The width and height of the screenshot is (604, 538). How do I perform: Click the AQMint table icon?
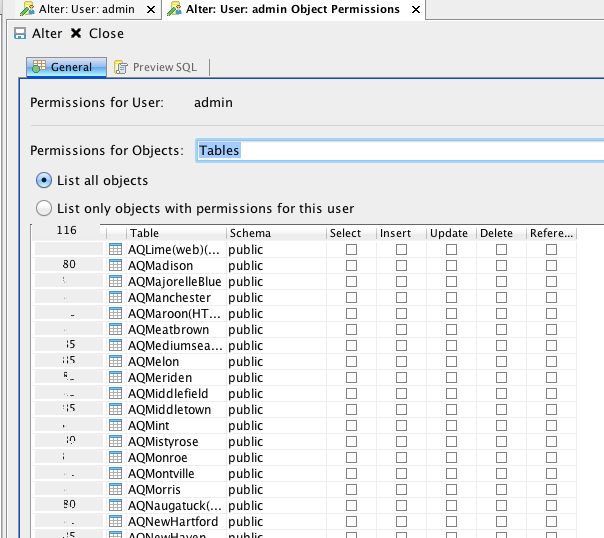pyautogui.click(x=115, y=426)
